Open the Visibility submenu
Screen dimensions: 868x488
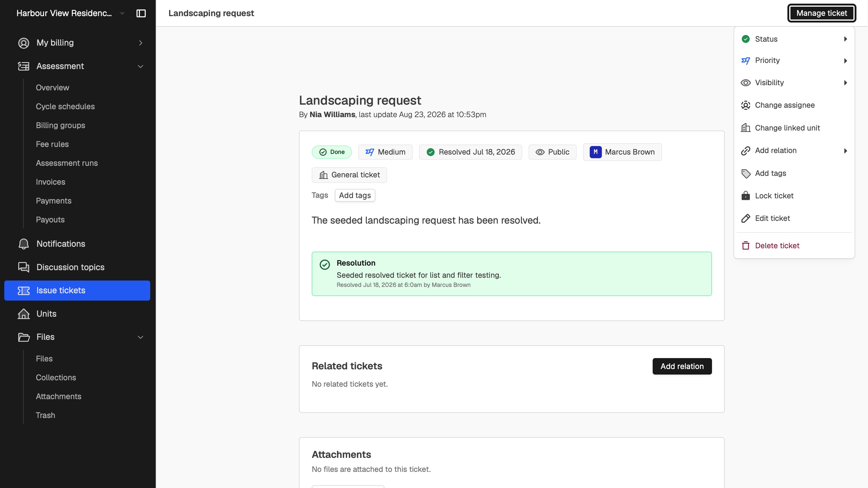coord(794,82)
